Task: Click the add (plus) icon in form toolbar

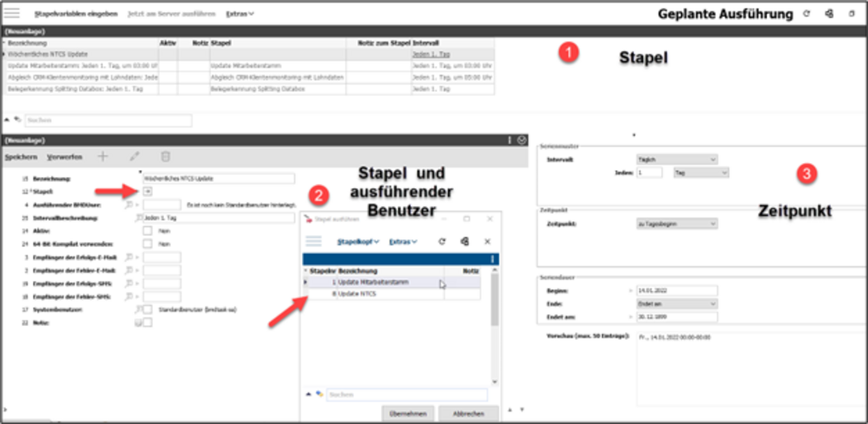Action: pos(103,157)
